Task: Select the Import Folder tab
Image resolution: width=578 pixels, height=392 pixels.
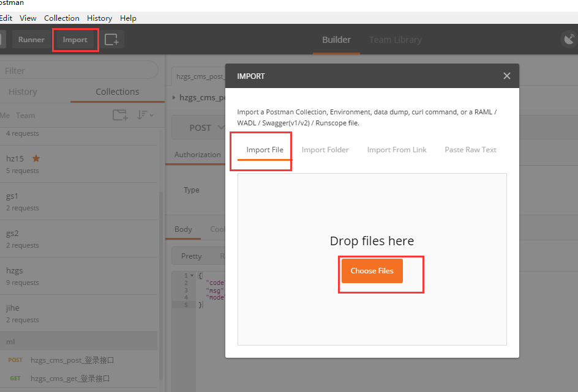Action: click(325, 150)
